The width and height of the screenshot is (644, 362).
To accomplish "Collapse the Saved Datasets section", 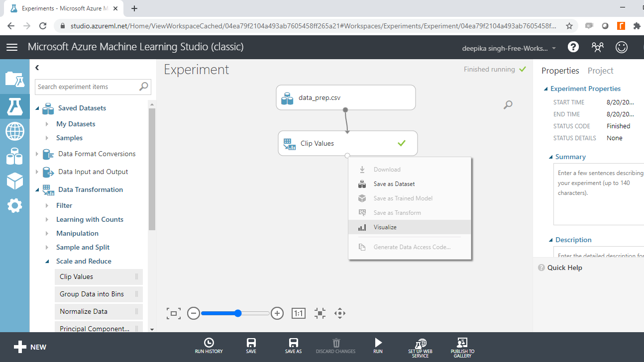I will point(37,108).
